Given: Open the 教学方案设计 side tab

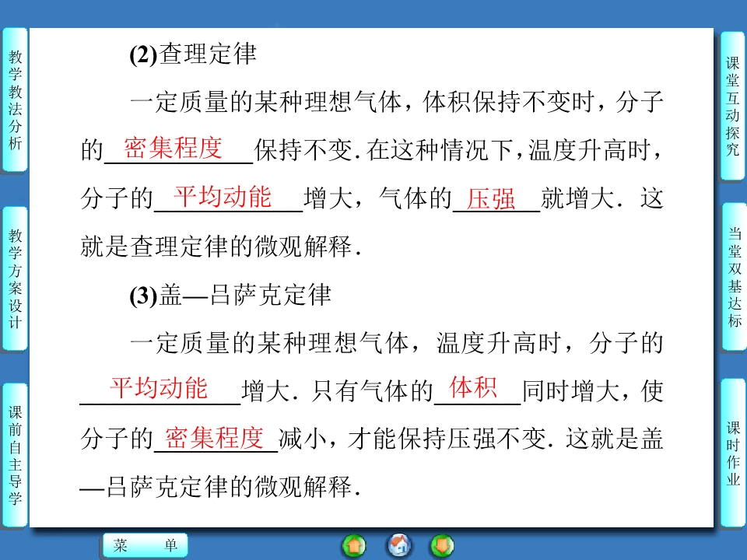Looking at the screenshot, I should point(15,278).
